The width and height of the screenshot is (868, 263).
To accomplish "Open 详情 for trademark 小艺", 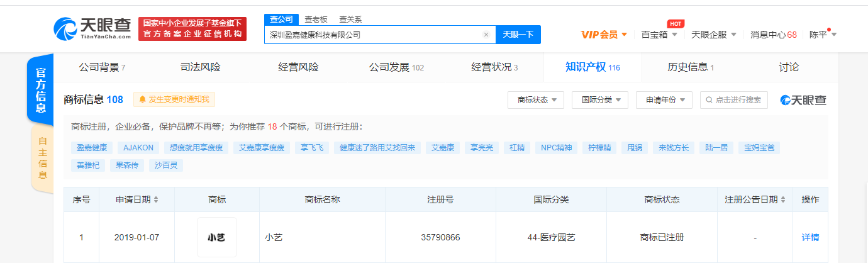I will click(811, 237).
